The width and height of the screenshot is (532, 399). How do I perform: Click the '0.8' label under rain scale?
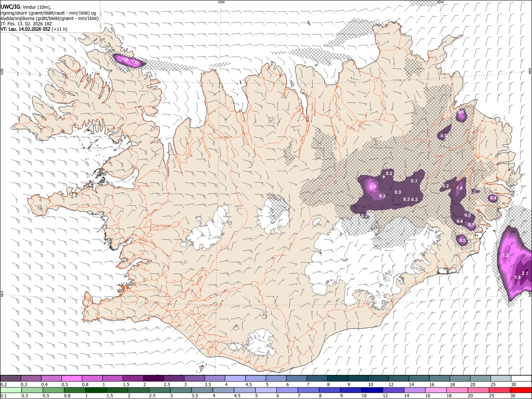67,396
